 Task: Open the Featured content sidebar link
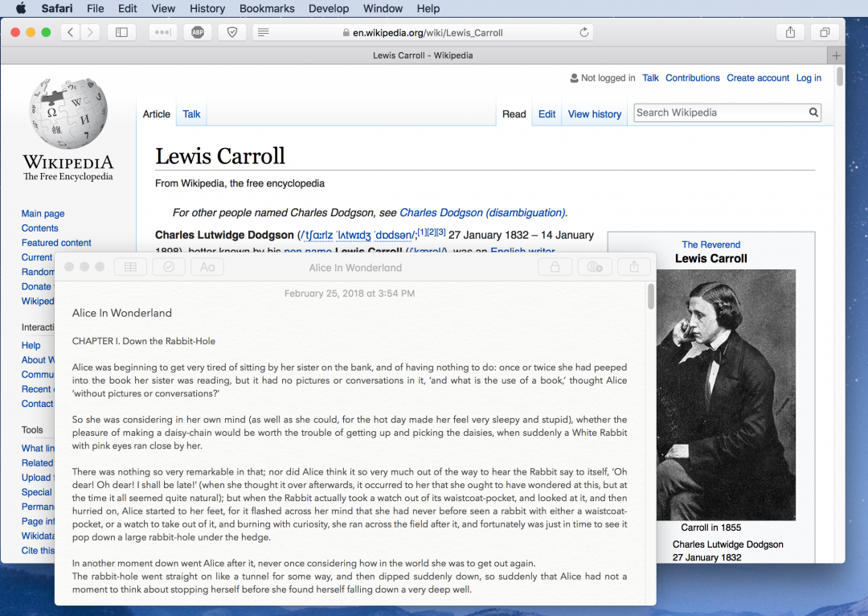[x=56, y=243]
